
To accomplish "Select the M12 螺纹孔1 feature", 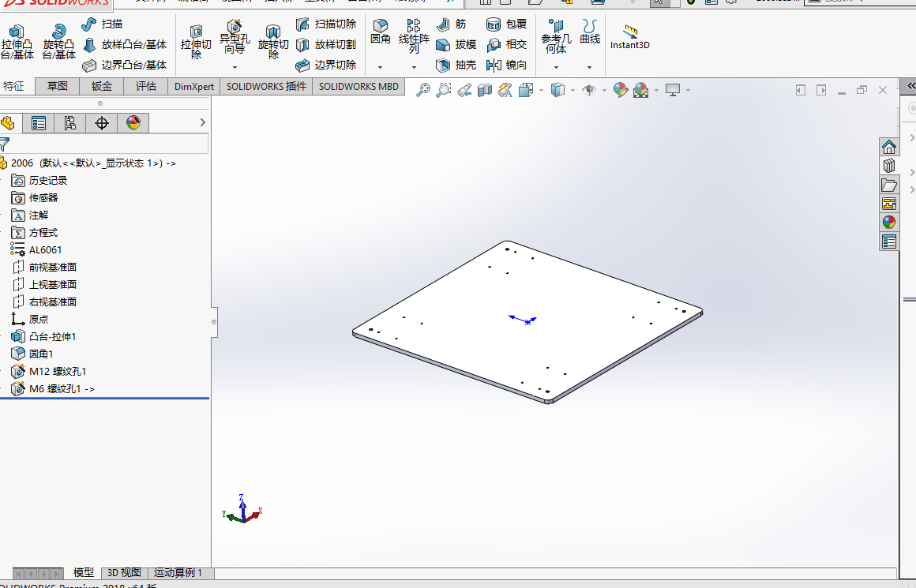I will pos(54,371).
